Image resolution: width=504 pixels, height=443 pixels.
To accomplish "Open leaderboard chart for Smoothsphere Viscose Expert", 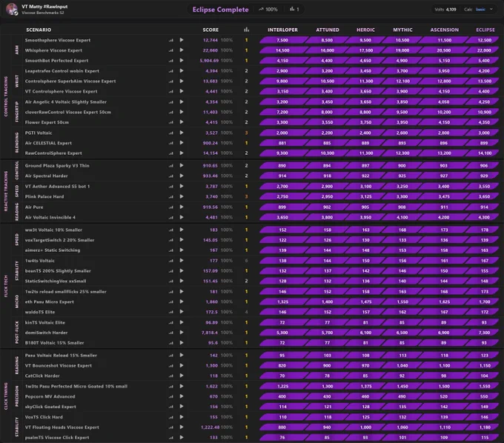I will coord(170,40).
